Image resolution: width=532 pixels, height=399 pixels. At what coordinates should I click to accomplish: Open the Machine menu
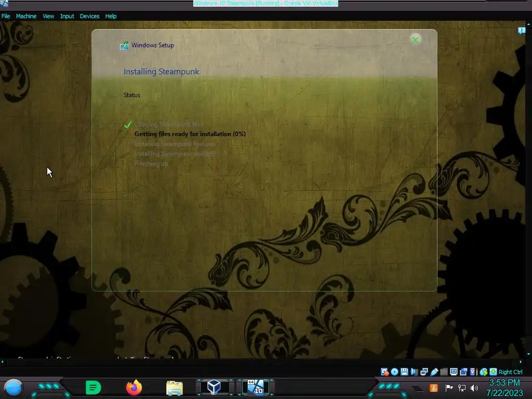[26, 16]
